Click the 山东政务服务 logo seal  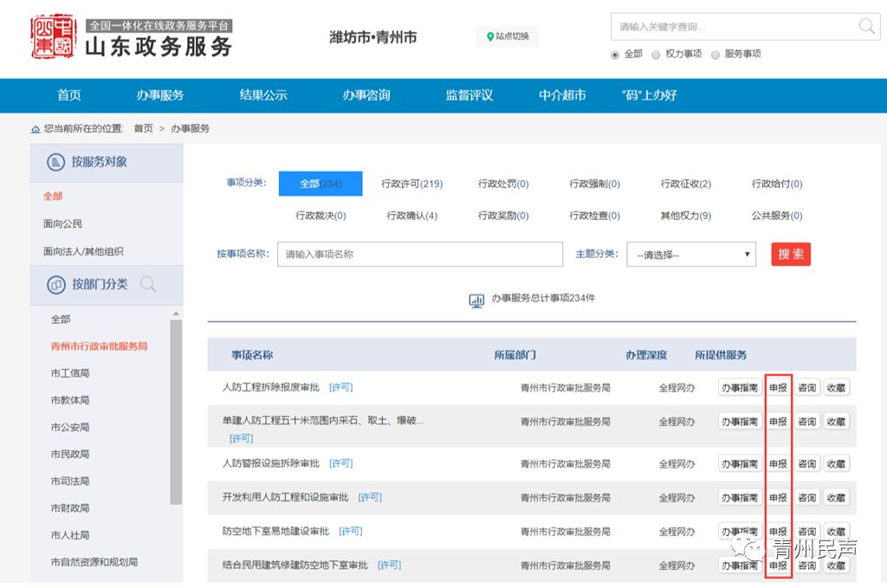tap(54, 36)
